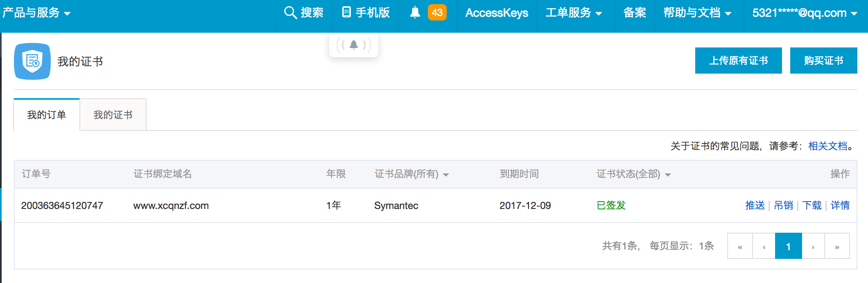The width and height of the screenshot is (868, 283).
Task: Click the 证书绑定域名 column header
Action: 163,174
